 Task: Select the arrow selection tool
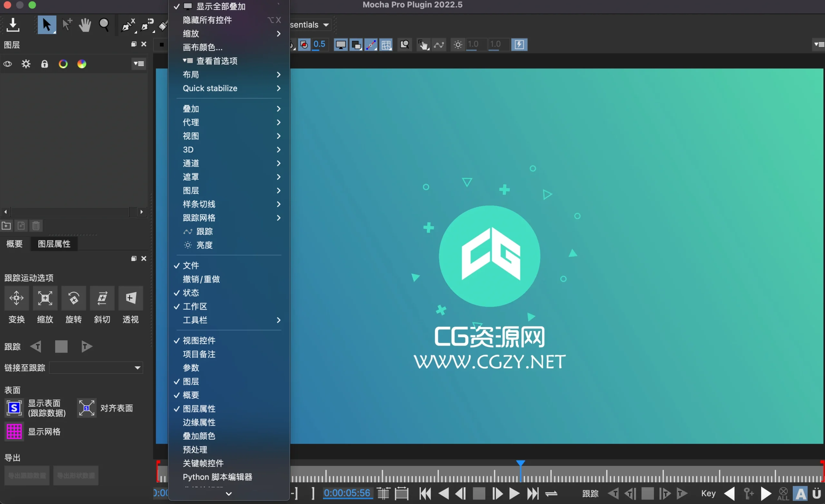[47, 25]
